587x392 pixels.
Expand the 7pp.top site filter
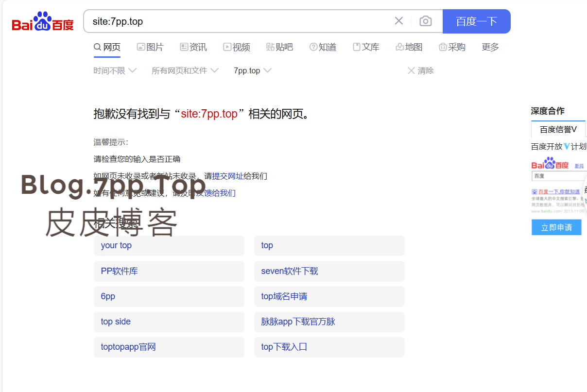tap(253, 71)
